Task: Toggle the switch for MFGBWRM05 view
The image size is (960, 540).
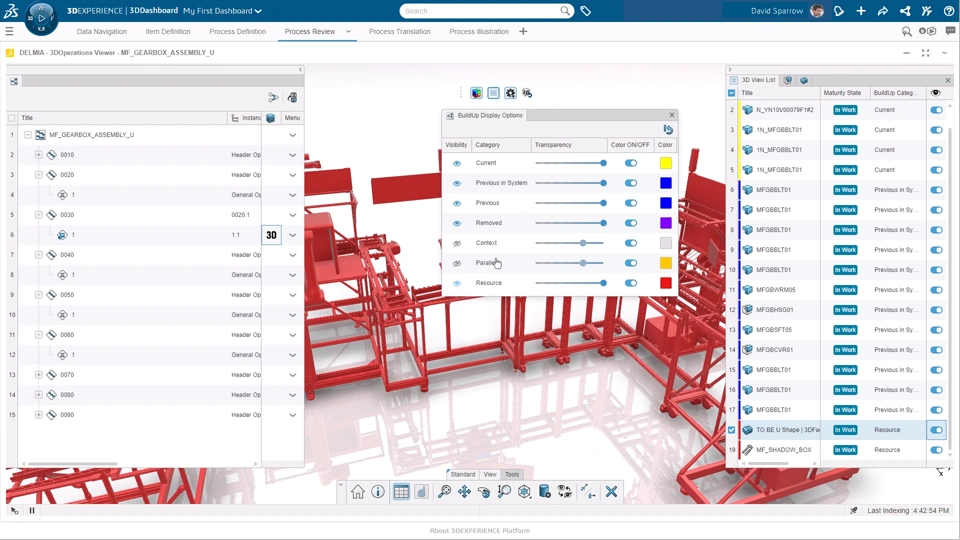Action: pyautogui.click(x=936, y=290)
